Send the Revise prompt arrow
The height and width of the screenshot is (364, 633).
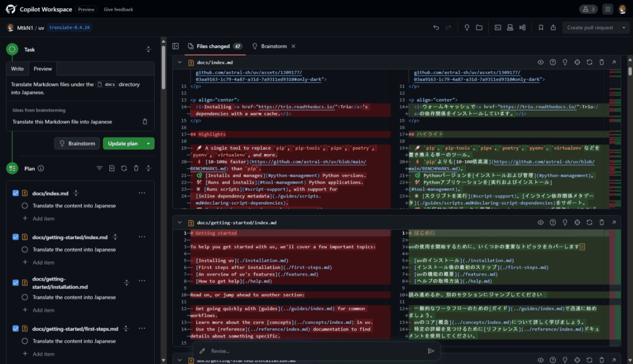431,351
